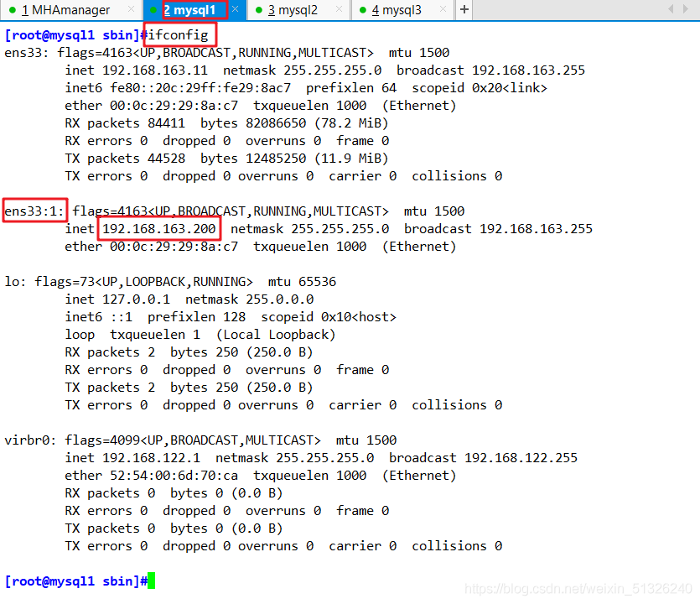Click the IP address 192.168.163.11
The height and width of the screenshot is (604, 700).
point(155,70)
